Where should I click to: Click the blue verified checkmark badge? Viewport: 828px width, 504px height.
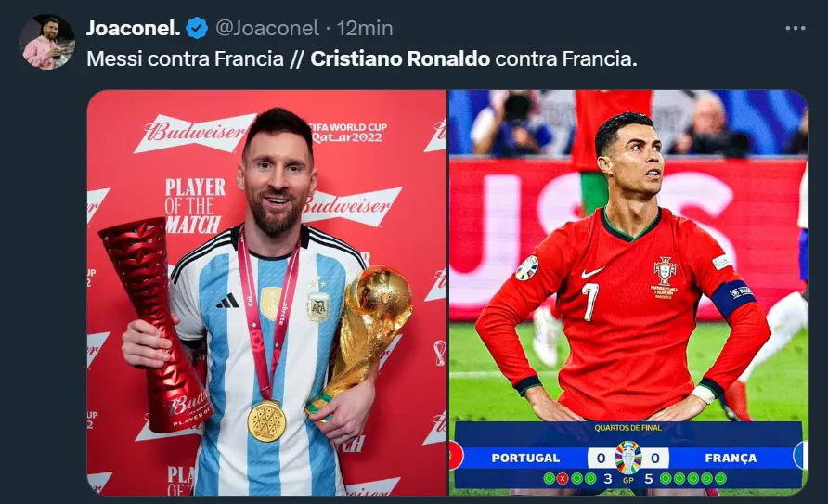click(x=198, y=28)
